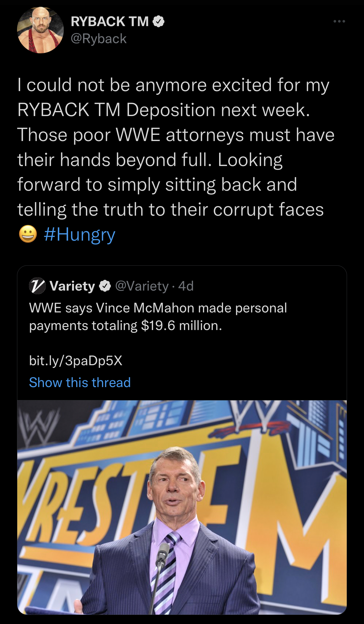Click the "WWE says Vince McMahon" headline line
Image resolution: width=364 pixels, height=624 pixels.
[158, 308]
